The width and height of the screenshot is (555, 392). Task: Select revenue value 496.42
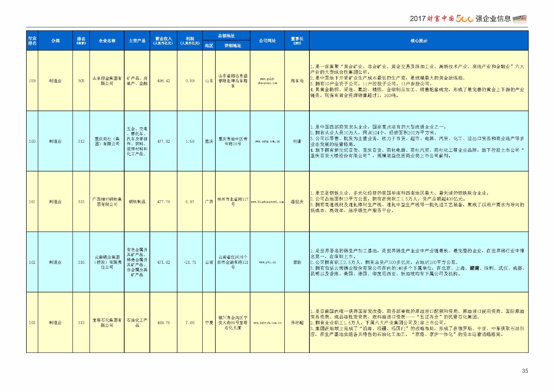tap(163, 81)
